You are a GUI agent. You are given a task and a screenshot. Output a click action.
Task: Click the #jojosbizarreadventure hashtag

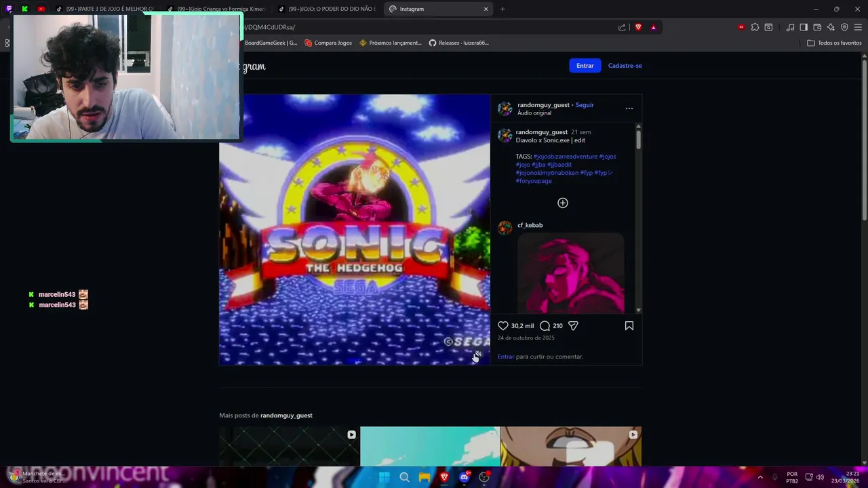(x=565, y=157)
